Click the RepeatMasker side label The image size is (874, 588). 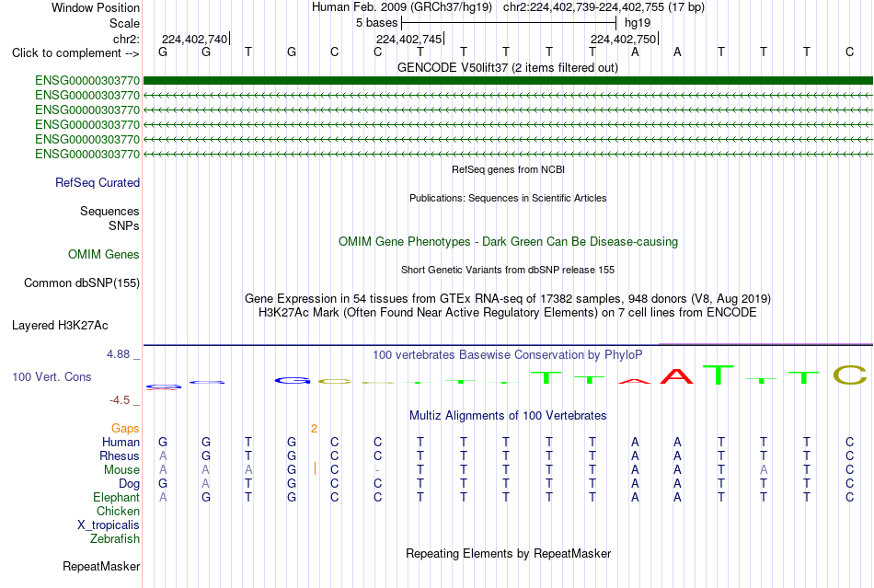pyautogui.click(x=101, y=567)
